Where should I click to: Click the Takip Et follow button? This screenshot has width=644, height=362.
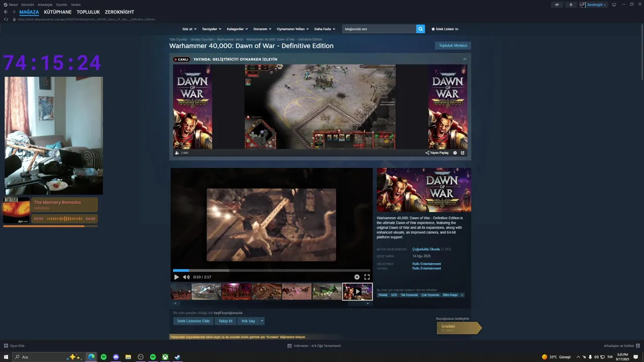coord(225,321)
